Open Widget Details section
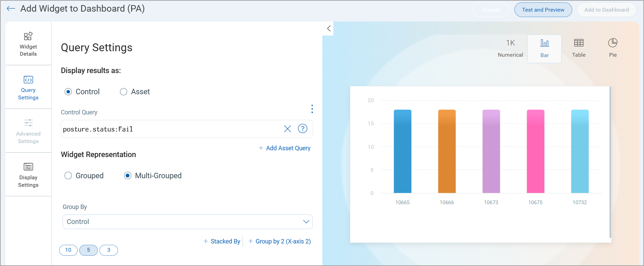Screen dimensions: 644x266 [x=28, y=43]
